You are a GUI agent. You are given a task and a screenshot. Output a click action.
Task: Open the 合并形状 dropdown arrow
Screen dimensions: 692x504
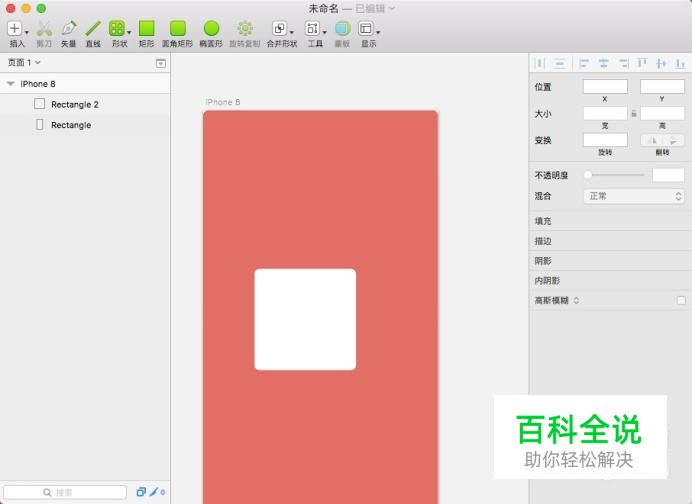(x=292, y=33)
